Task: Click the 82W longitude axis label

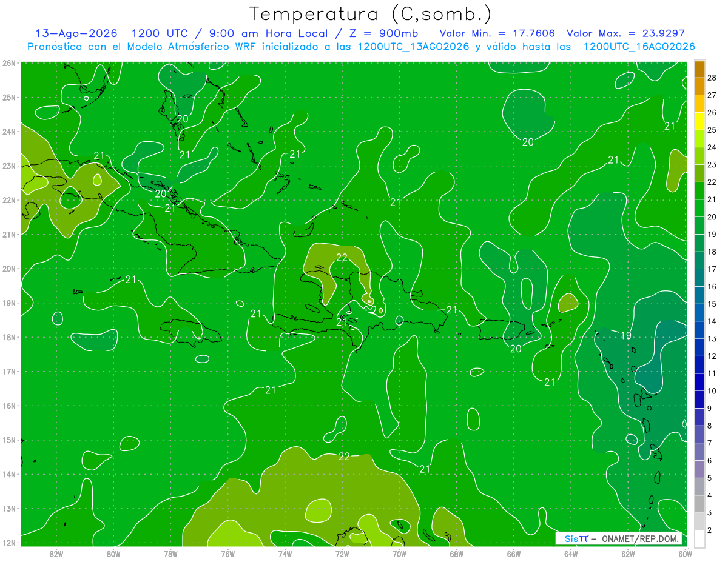Action: pos(56,554)
